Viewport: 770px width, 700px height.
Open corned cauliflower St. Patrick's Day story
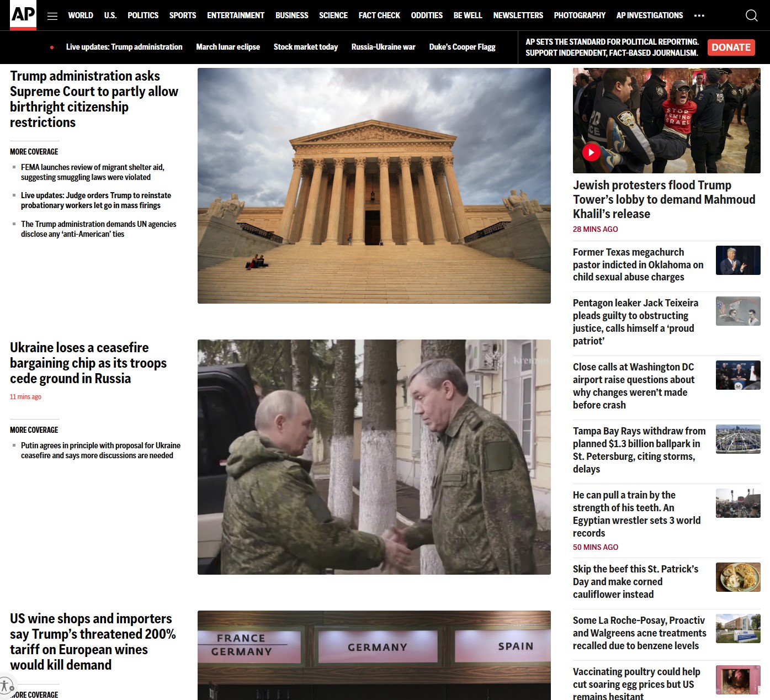(636, 582)
